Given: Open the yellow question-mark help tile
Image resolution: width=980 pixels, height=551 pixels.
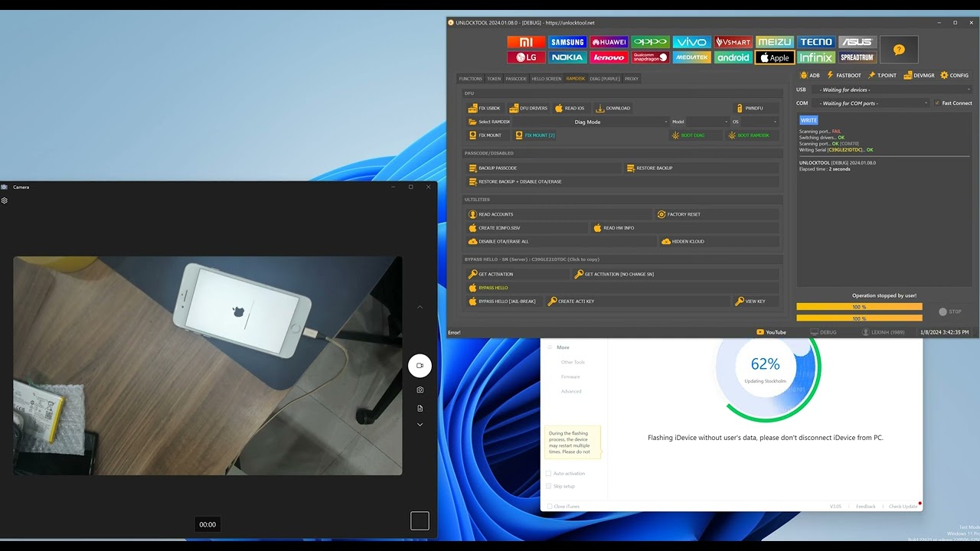Looking at the screenshot, I should [x=899, y=50].
